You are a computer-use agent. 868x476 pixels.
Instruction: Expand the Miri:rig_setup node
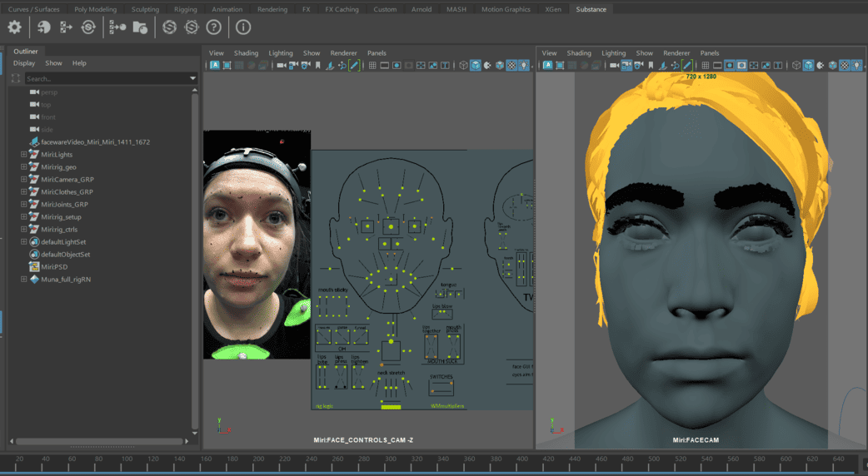pos(23,216)
